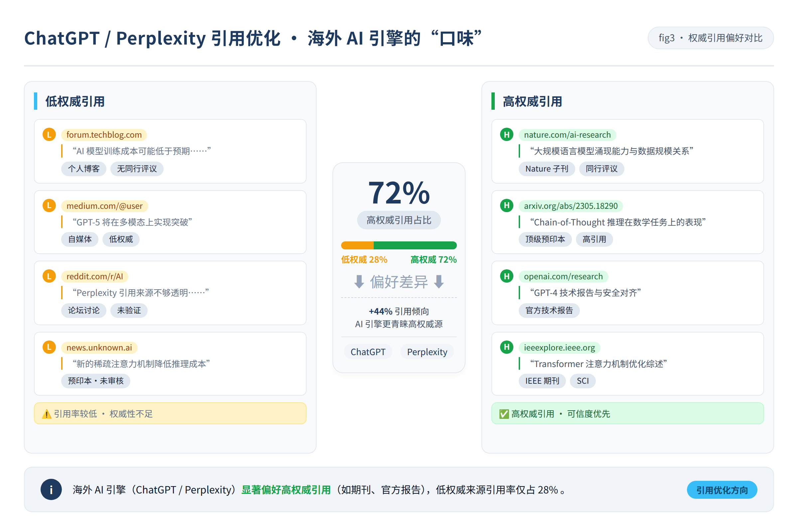The image size is (798, 532).
Task: Click the green high-authority segment of the bar
Action: click(415, 245)
